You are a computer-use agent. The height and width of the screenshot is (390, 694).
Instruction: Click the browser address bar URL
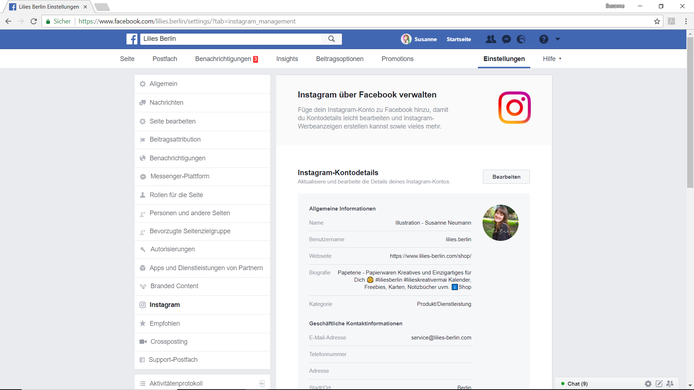tap(187, 21)
